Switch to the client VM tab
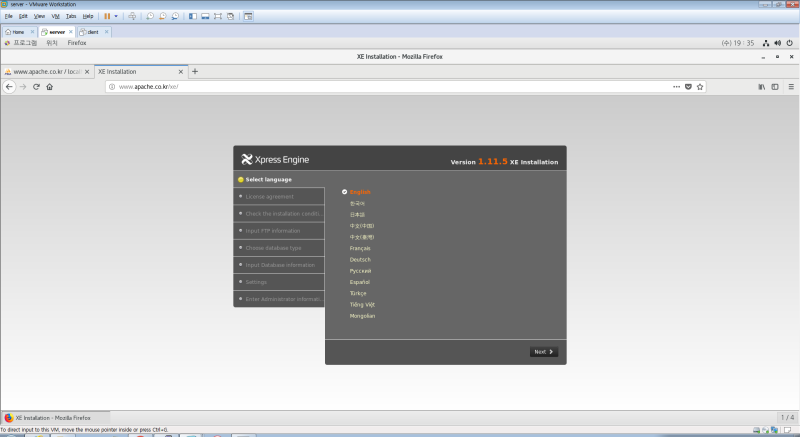Image resolution: width=800 pixels, height=437 pixels. pos(93,32)
